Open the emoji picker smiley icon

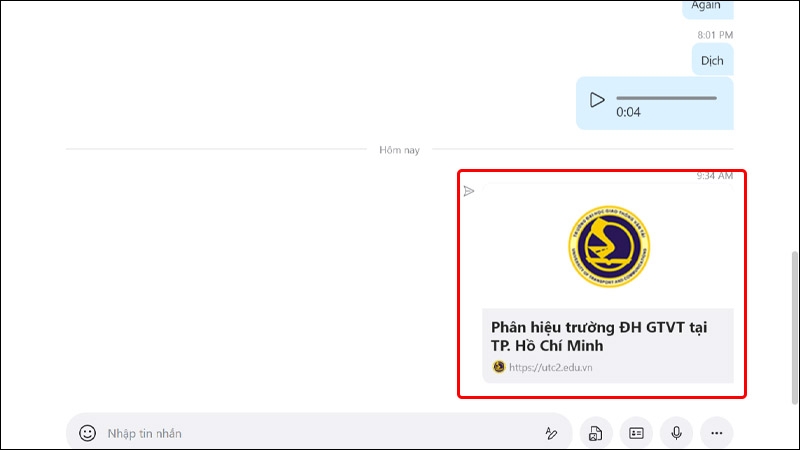click(x=87, y=433)
